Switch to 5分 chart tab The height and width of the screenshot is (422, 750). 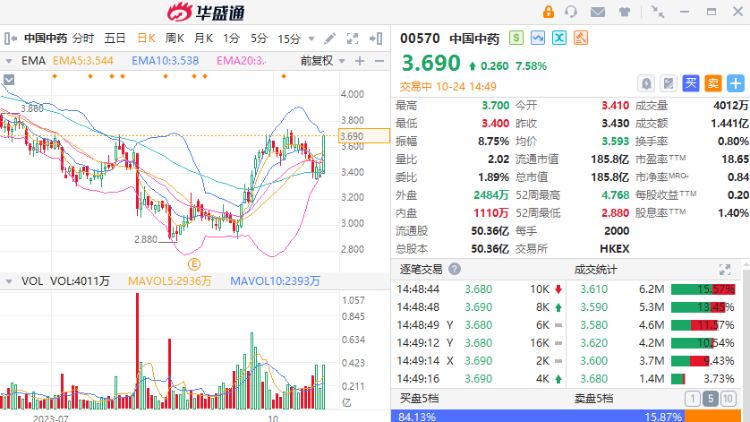click(x=259, y=38)
